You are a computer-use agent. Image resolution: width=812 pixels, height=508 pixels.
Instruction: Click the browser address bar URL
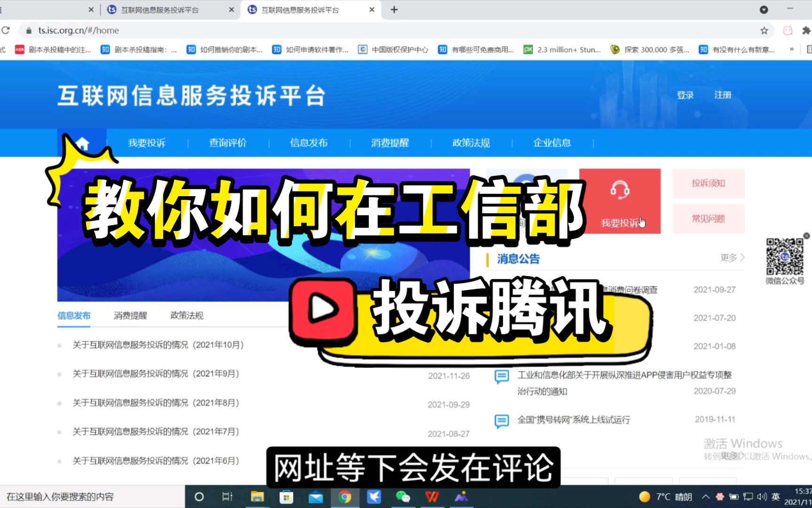coord(78,31)
